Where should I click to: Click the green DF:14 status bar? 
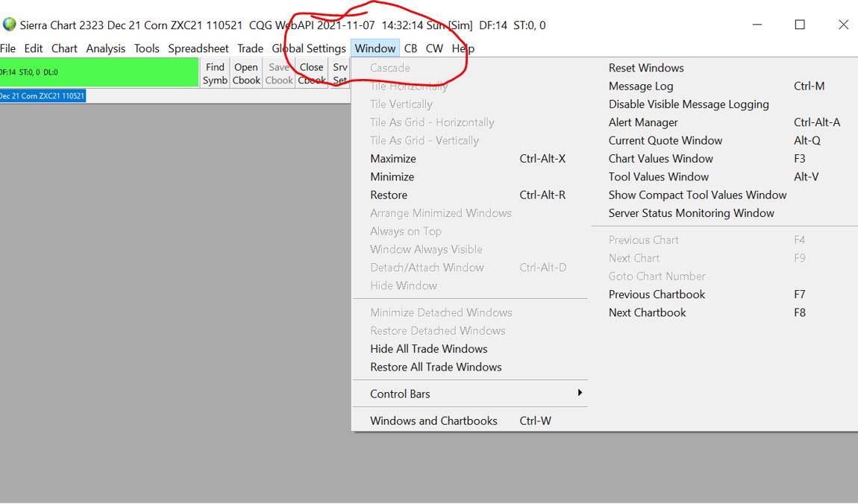click(x=99, y=72)
